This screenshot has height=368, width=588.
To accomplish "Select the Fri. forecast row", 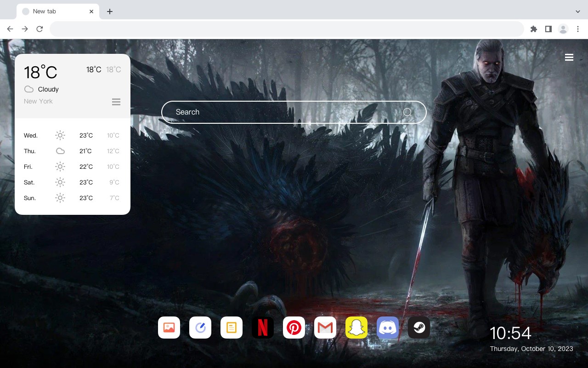I will 72,167.
